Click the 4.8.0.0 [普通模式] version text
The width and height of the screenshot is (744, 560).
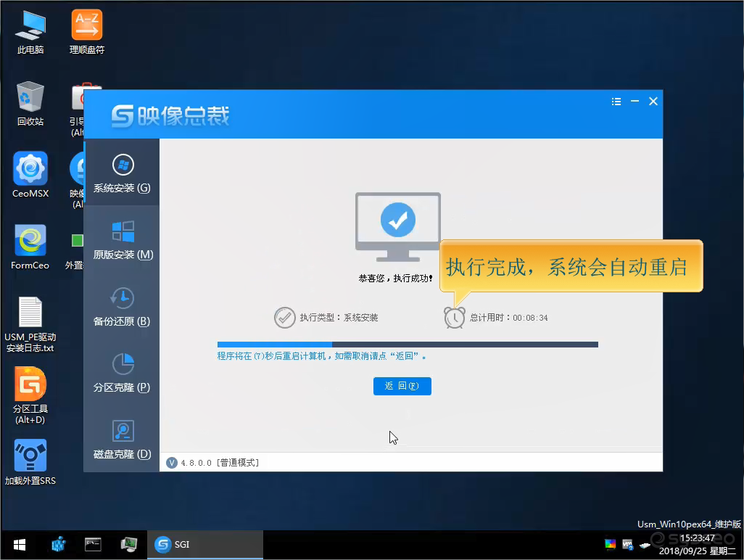point(220,463)
